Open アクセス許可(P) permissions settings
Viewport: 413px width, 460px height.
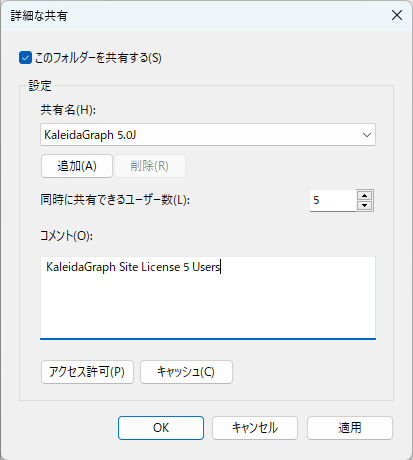pyautogui.click(x=87, y=372)
